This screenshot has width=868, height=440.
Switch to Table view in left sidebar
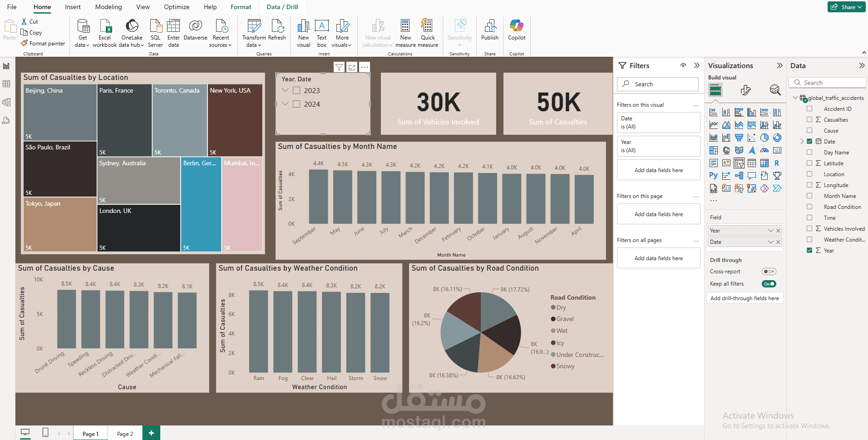tap(6, 84)
